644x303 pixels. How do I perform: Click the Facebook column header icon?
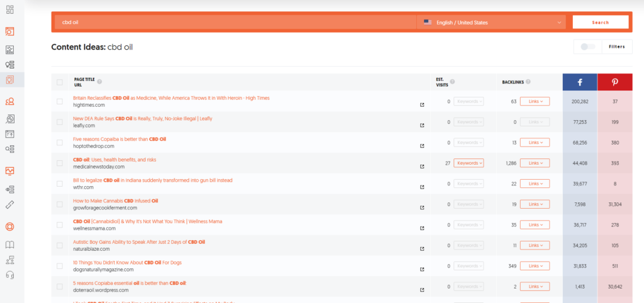click(579, 82)
